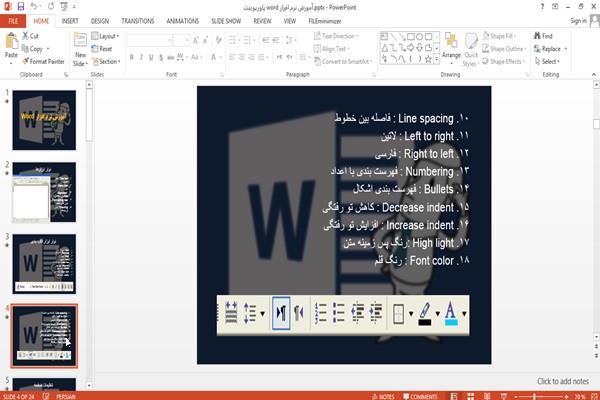
Task: Click the Sign in link
Action: point(578,21)
